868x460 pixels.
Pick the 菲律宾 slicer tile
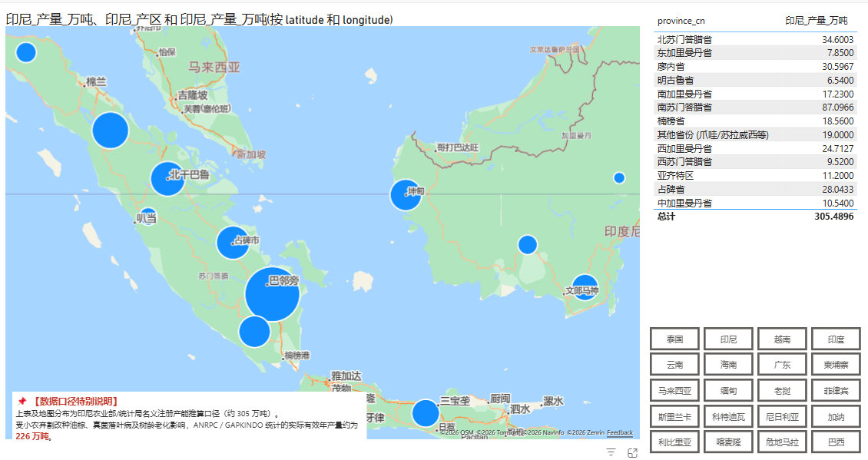[x=836, y=390]
